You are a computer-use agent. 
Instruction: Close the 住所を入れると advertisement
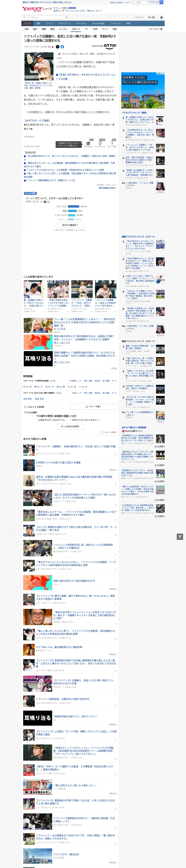point(163,73)
